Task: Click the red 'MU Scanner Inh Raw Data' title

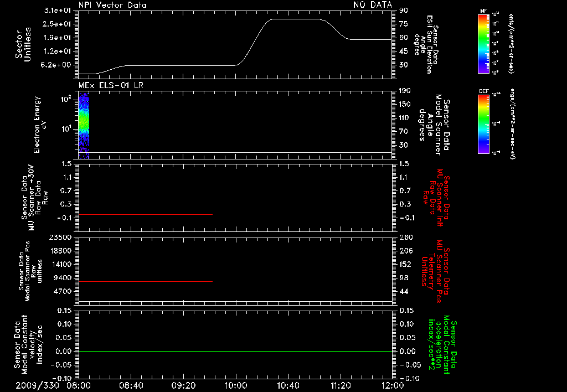Action: point(436,198)
